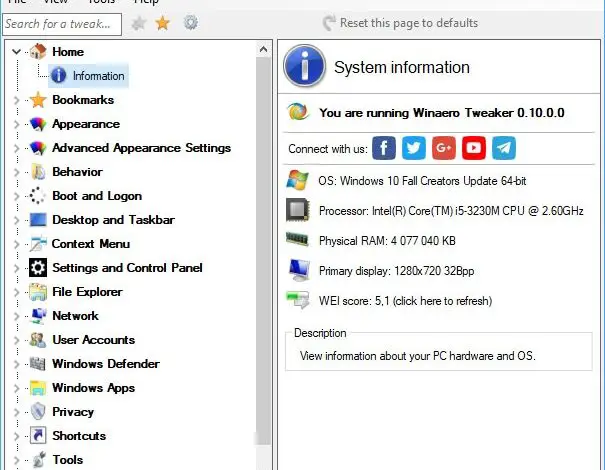Focus the Search for a tweak field
This screenshot has height=470, width=605.
(x=62, y=24)
